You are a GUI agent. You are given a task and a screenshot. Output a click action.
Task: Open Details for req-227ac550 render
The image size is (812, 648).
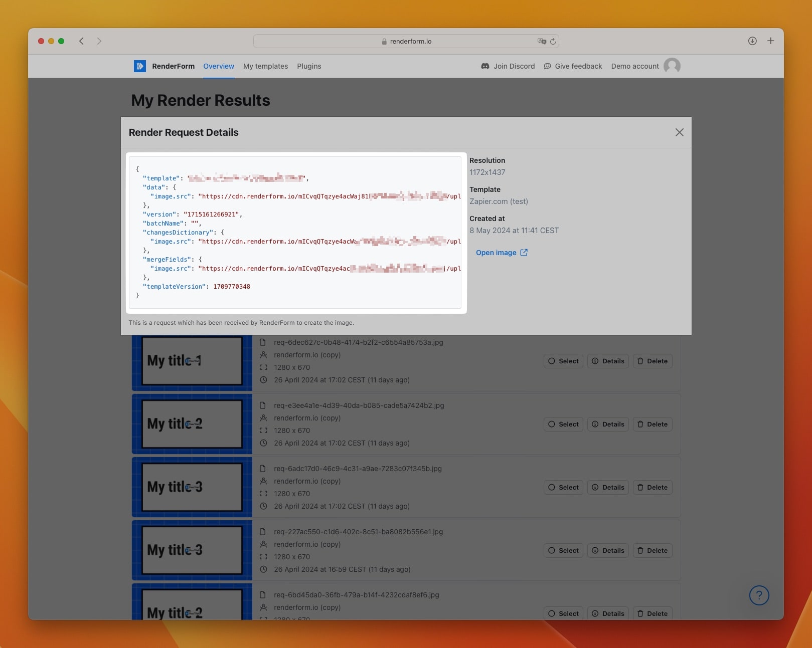[x=608, y=550]
